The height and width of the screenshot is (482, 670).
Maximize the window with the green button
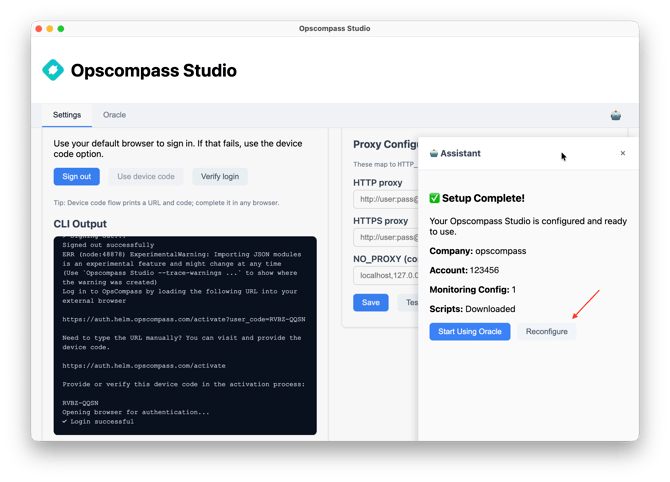point(61,29)
